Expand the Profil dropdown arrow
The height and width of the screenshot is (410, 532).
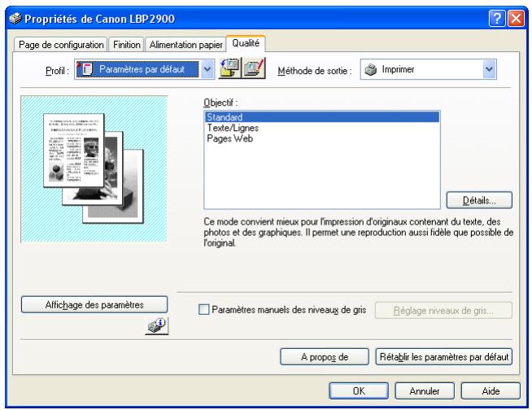tap(207, 69)
